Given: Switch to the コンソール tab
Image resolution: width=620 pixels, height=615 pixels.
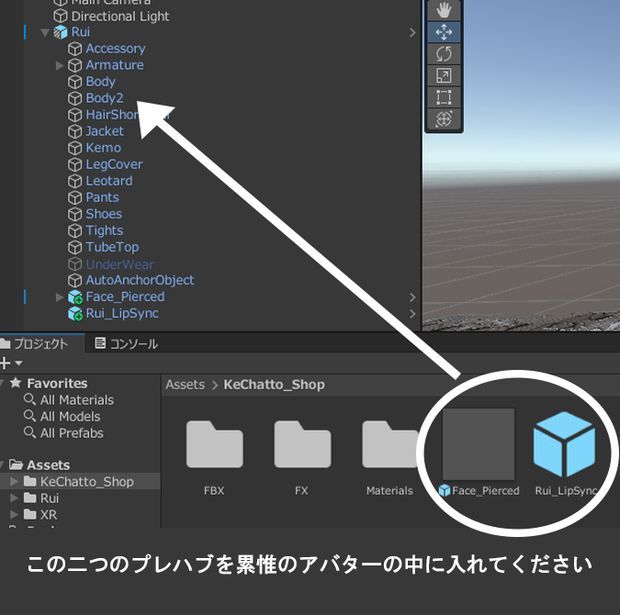Looking at the screenshot, I should tap(127, 344).
